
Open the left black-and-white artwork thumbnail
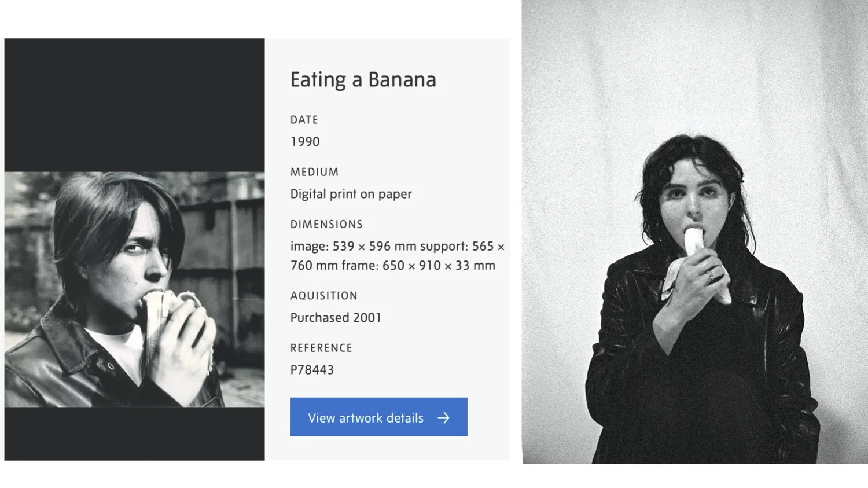click(x=134, y=289)
